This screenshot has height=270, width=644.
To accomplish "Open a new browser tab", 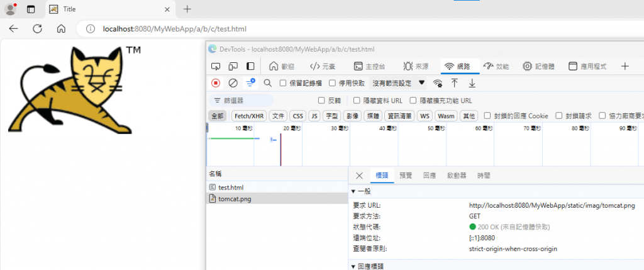I will [x=187, y=9].
